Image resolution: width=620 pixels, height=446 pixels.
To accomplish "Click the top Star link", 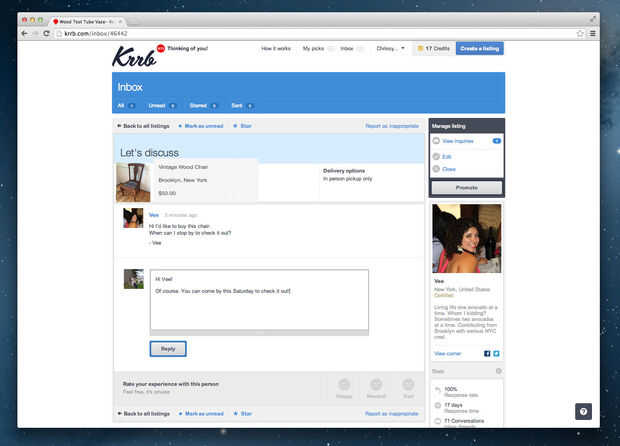I will point(242,126).
